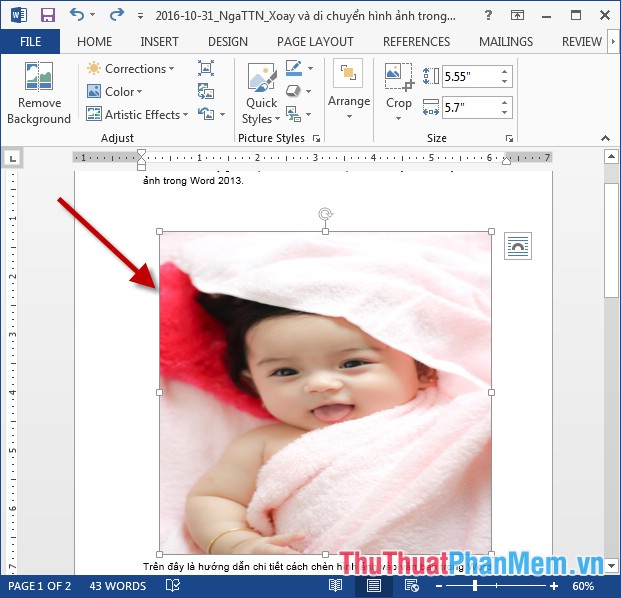Open the FILE tab
Image resolution: width=621 pixels, height=598 pixels.
pos(30,42)
